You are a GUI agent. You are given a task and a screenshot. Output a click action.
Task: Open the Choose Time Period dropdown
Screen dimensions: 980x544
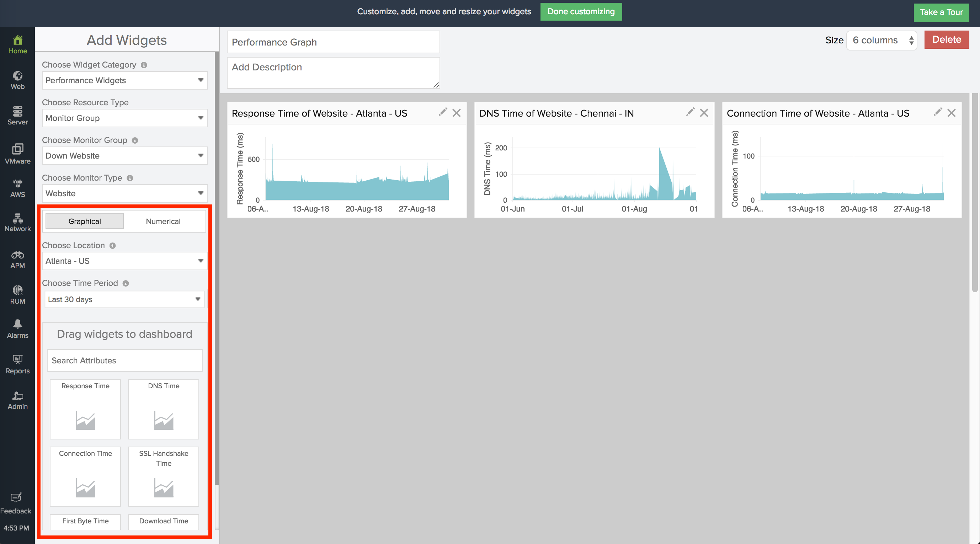(x=124, y=299)
